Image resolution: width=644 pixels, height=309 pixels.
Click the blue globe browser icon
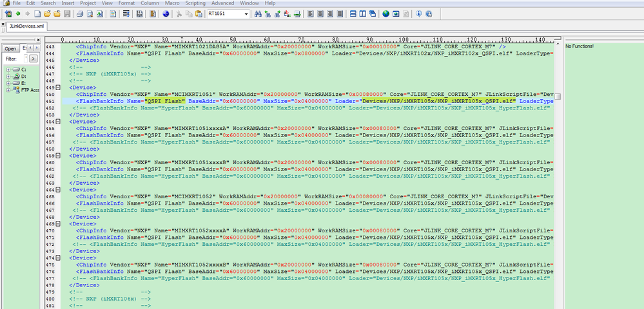click(166, 14)
